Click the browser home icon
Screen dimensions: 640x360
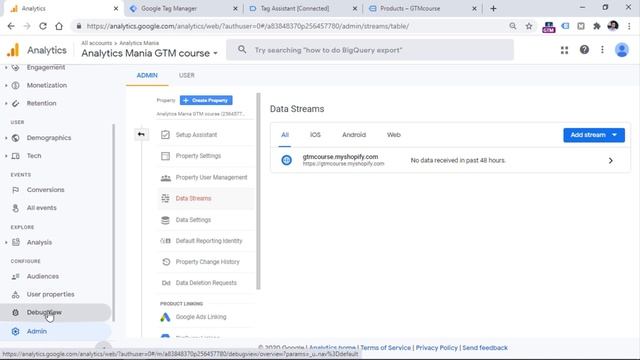coord(59,26)
